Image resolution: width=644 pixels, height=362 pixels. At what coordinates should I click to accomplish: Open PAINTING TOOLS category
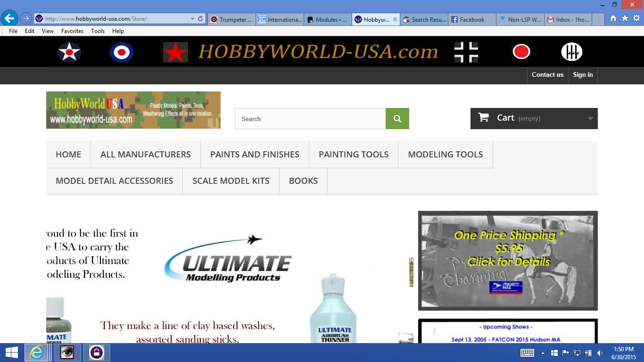pyautogui.click(x=354, y=154)
